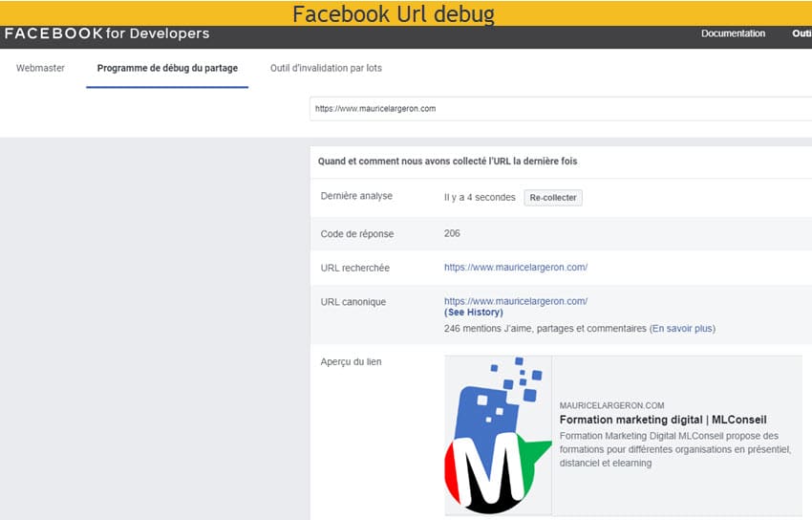Click the 246 mentions J'aime text
Image resolution: width=812 pixels, height=520 pixels.
point(545,329)
